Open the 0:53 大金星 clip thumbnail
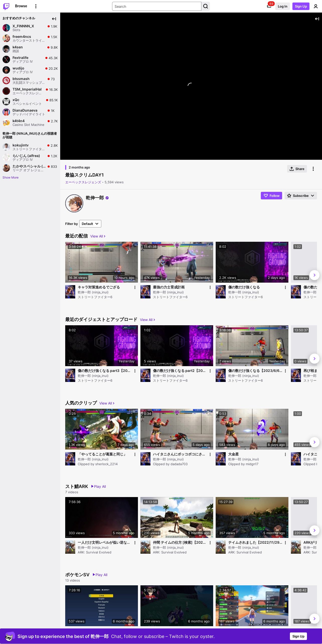The height and width of the screenshot is (644, 322). click(252, 429)
